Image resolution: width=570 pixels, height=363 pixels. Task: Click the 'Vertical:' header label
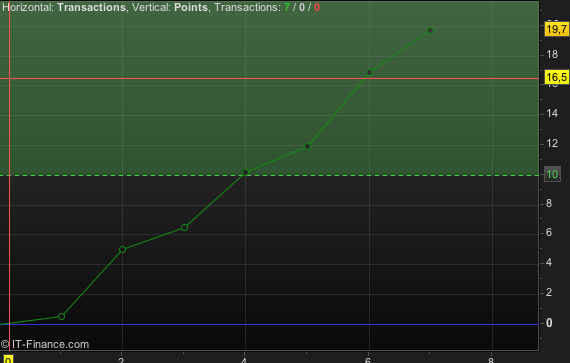151,7
